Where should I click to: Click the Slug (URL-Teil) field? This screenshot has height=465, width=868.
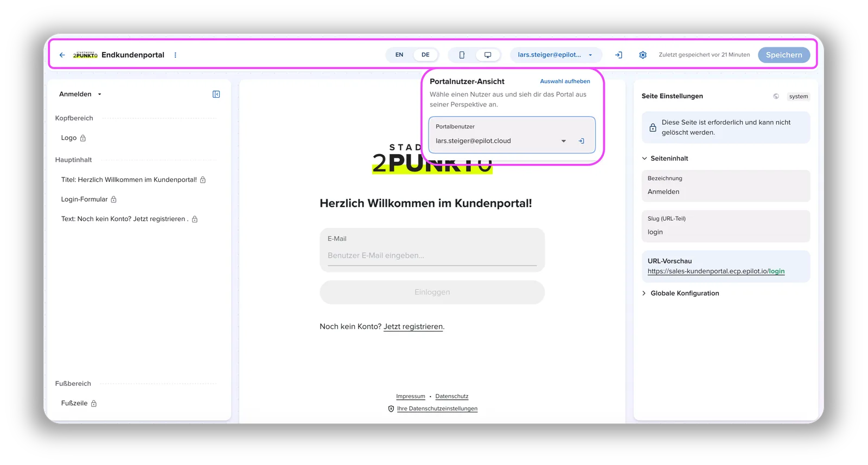726,226
